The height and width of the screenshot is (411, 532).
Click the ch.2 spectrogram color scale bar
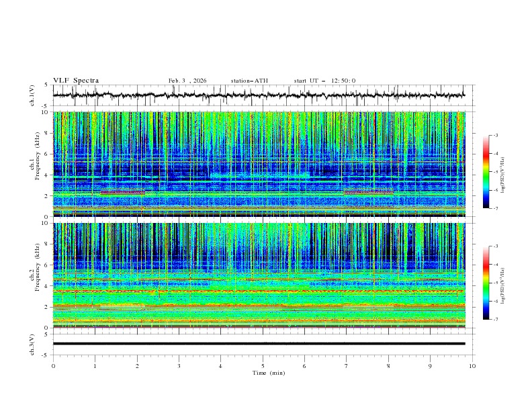click(x=486, y=283)
